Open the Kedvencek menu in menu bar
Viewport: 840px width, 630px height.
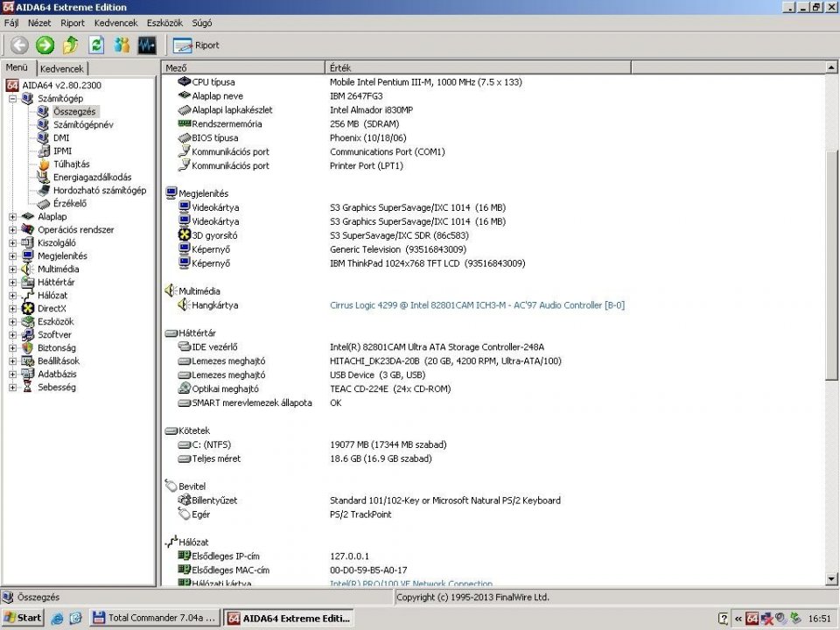click(115, 23)
